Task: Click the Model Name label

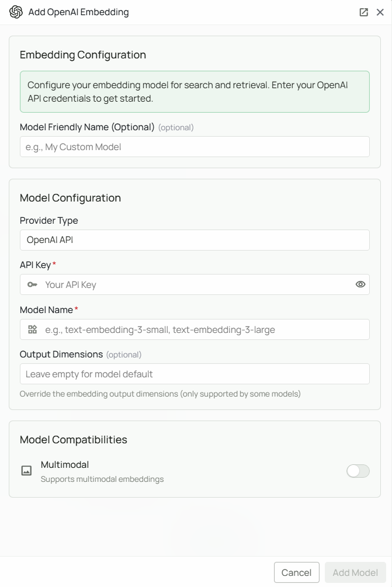Action: point(46,310)
